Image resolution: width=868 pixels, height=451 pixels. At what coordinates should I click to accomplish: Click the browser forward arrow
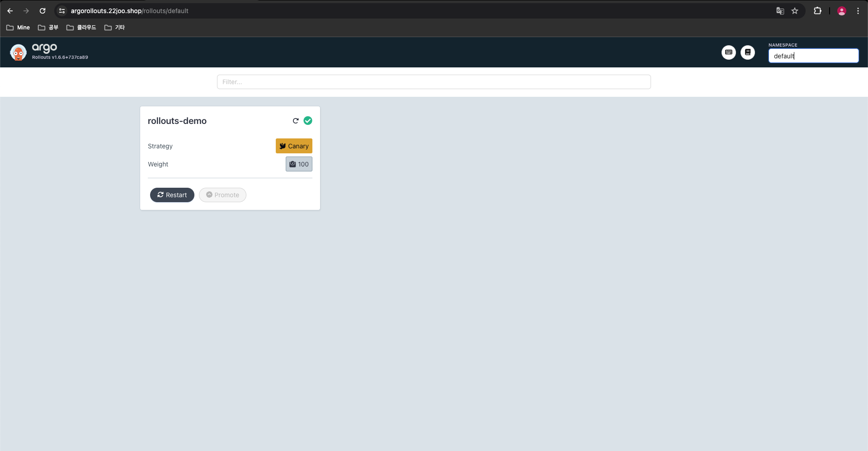26,11
